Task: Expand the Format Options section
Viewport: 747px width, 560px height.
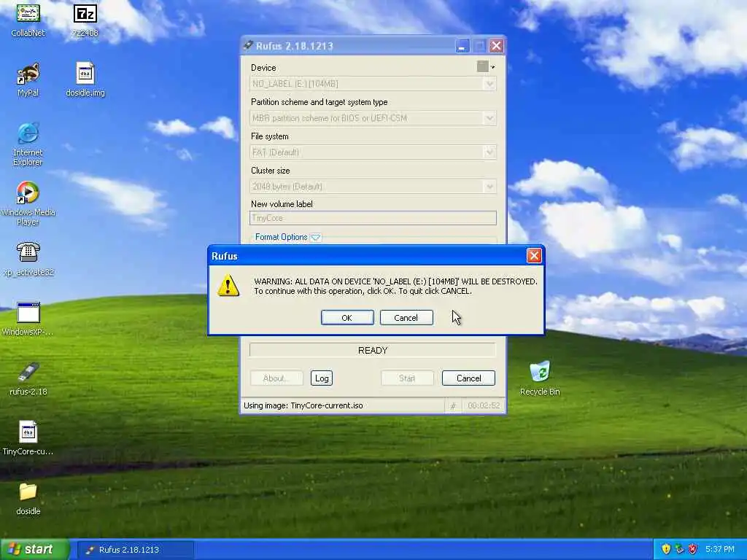Action: tap(316, 237)
